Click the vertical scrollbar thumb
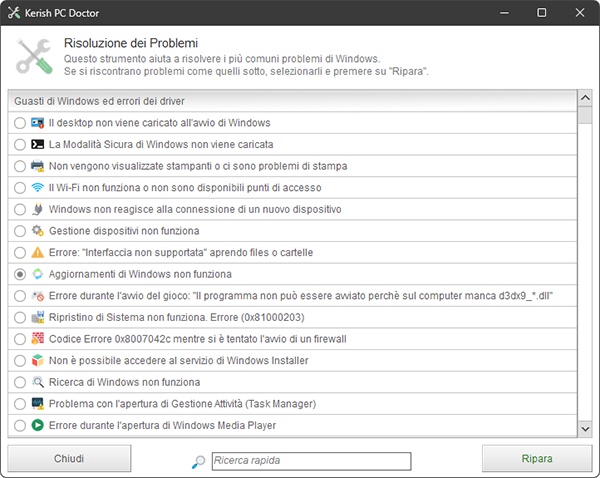600x478 pixels. pyautogui.click(x=585, y=115)
